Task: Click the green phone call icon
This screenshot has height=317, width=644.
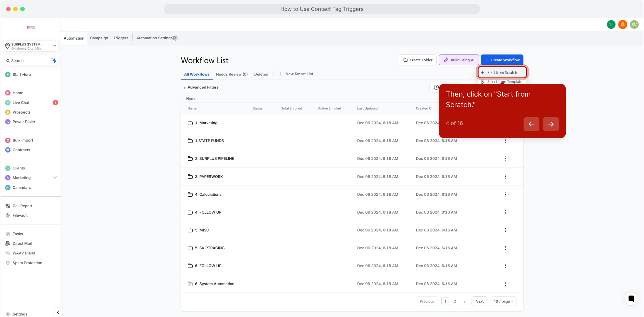Action: coord(611,25)
